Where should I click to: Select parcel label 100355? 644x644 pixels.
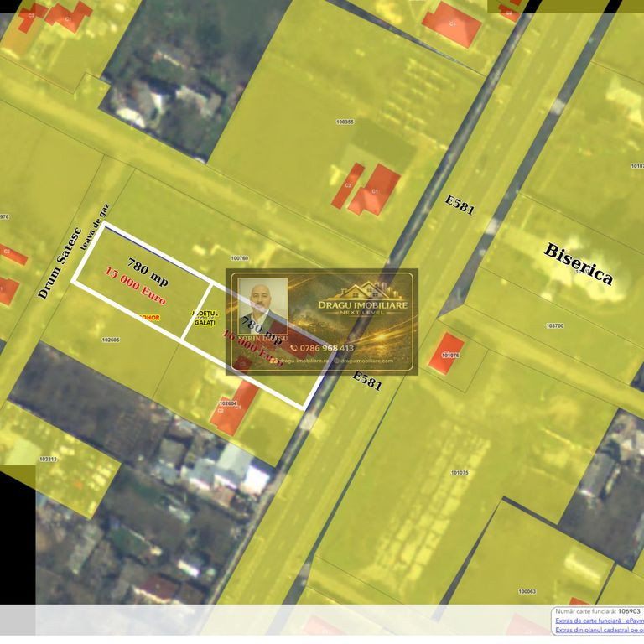(x=345, y=122)
